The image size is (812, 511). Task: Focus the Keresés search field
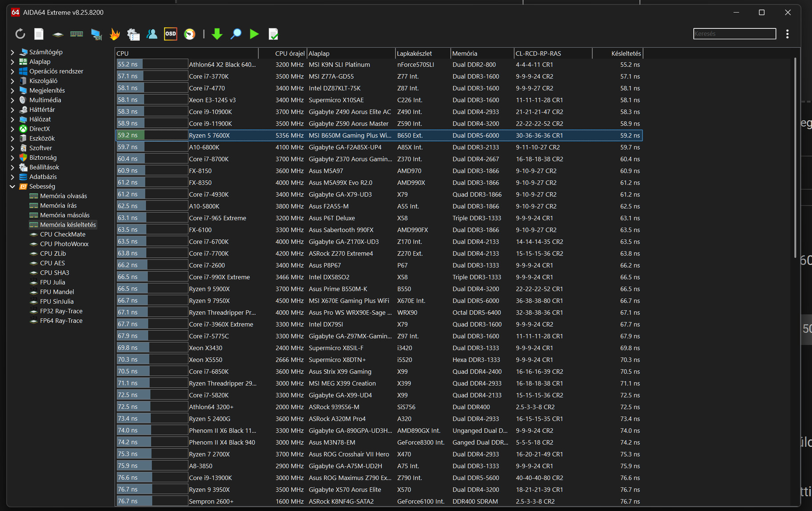(735, 34)
